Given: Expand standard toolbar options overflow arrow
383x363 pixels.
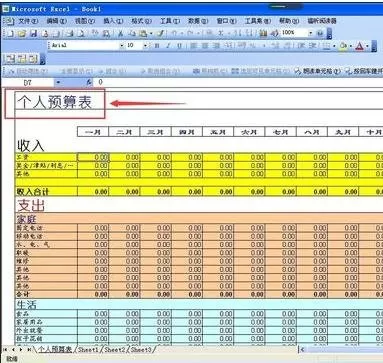Looking at the screenshot, I should pos(329,33).
